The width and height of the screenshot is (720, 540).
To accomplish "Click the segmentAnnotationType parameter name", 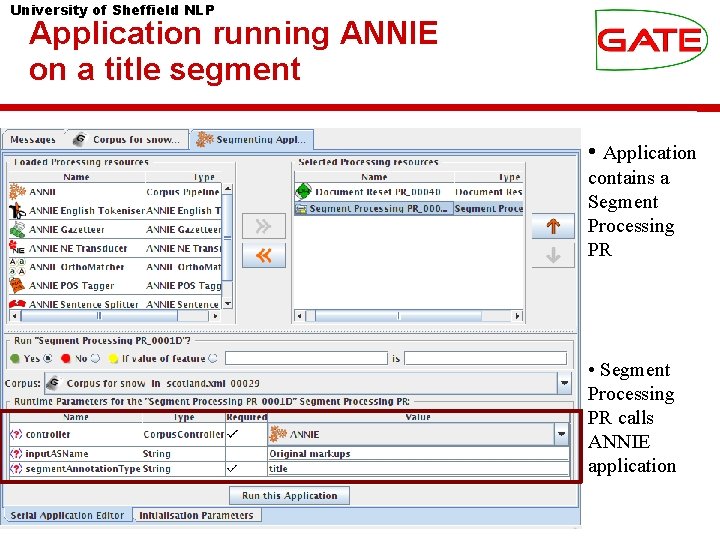I will (x=83, y=469).
